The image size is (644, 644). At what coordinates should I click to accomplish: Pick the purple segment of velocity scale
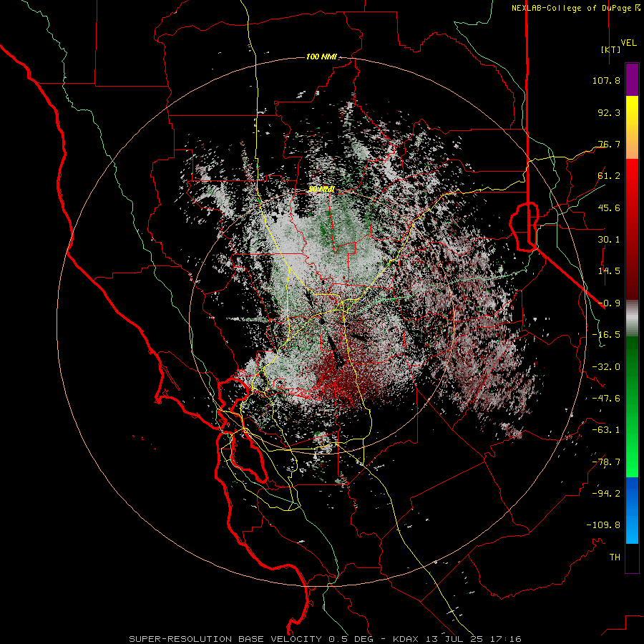pyautogui.click(x=632, y=79)
